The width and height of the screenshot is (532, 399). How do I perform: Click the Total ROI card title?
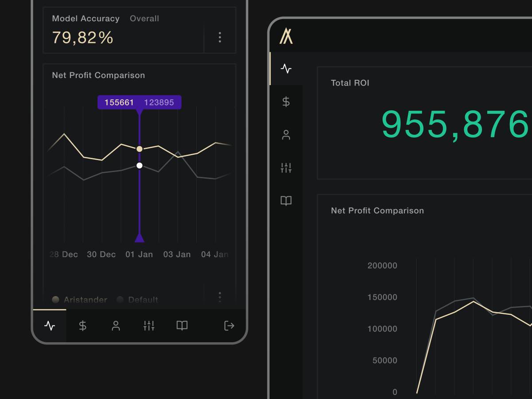click(350, 83)
